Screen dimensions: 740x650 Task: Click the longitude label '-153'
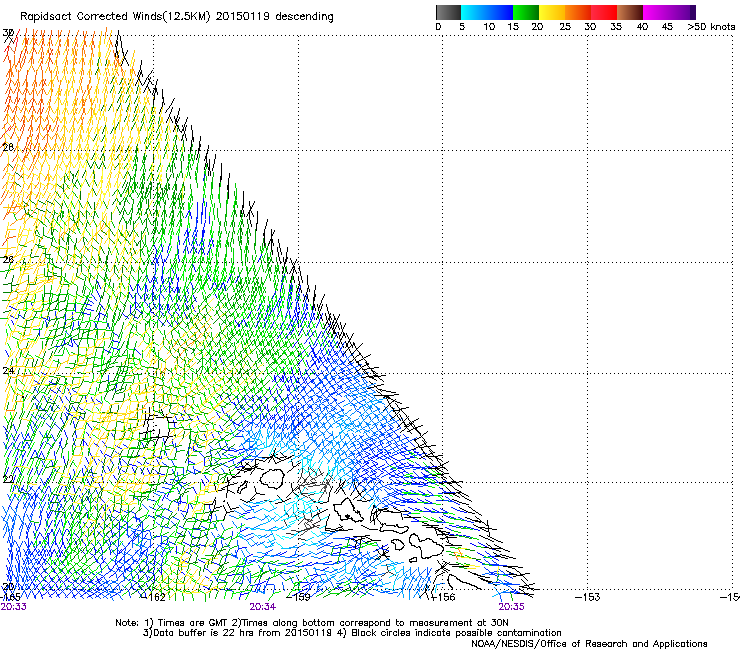click(x=588, y=597)
